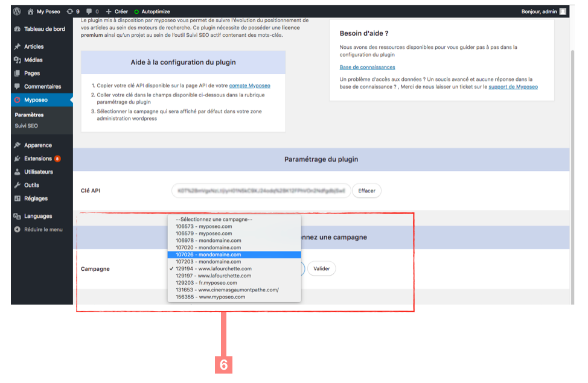
Task: Open the support de Myposeo link
Action: point(513,87)
